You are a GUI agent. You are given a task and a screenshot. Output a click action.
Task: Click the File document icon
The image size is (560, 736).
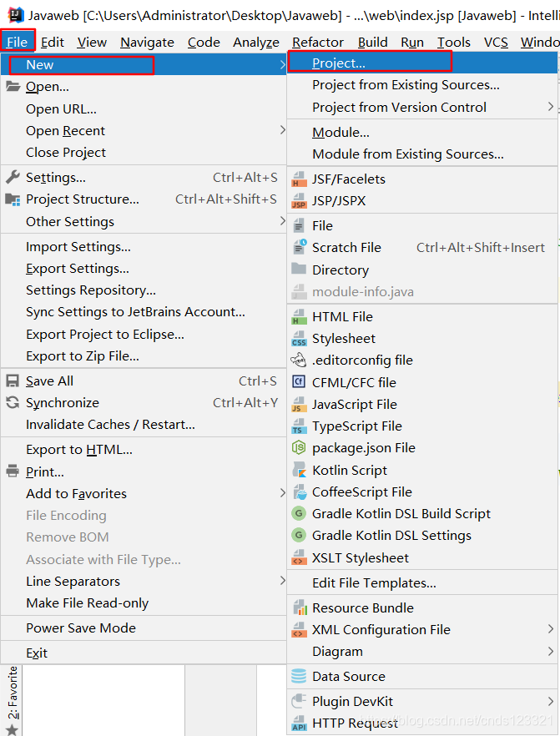click(299, 226)
